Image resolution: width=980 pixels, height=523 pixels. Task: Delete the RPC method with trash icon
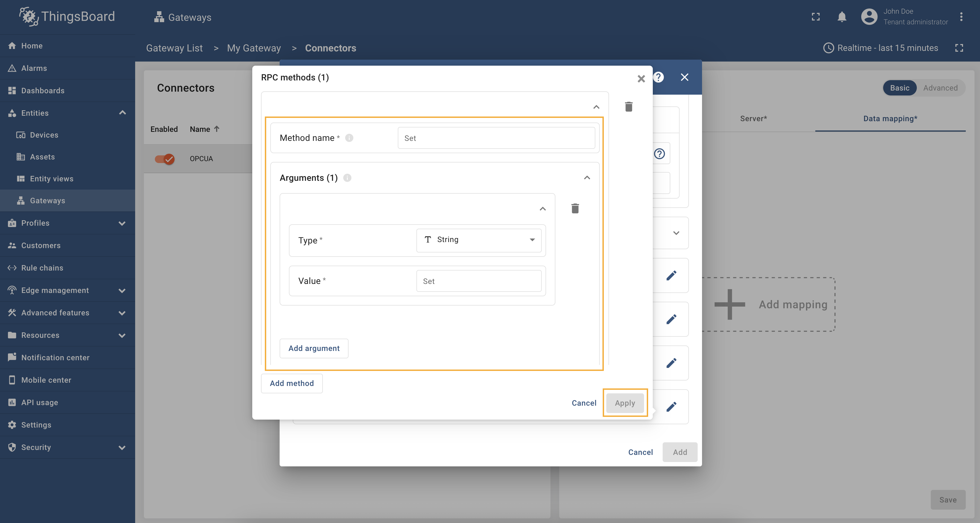pyautogui.click(x=628, y=107)
